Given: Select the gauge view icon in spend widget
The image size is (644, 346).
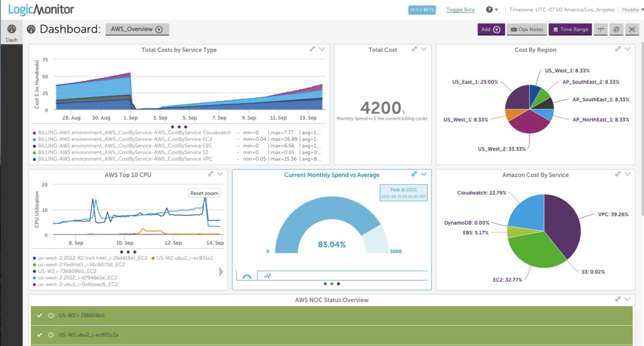Looking at the screenshot, I should (246, 276).
